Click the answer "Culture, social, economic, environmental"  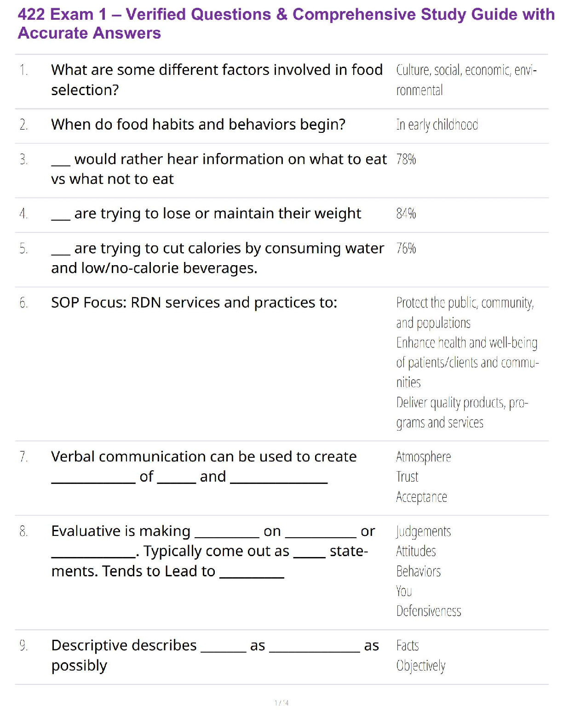click(x=465, y=80)
